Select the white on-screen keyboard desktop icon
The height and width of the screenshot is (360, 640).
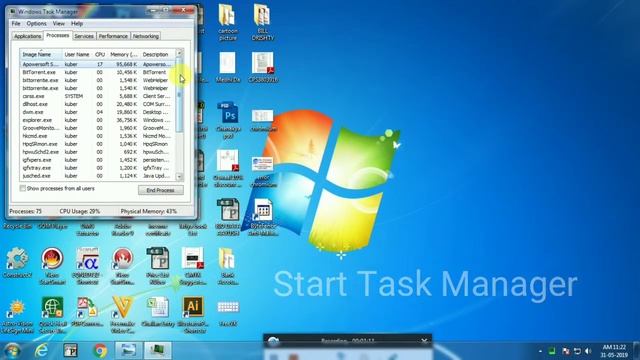tap(228, 307)
